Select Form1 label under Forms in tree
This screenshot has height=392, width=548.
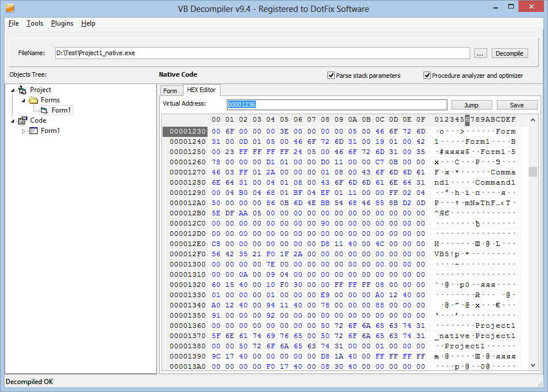pyautogui.click(x=61, y=110)
